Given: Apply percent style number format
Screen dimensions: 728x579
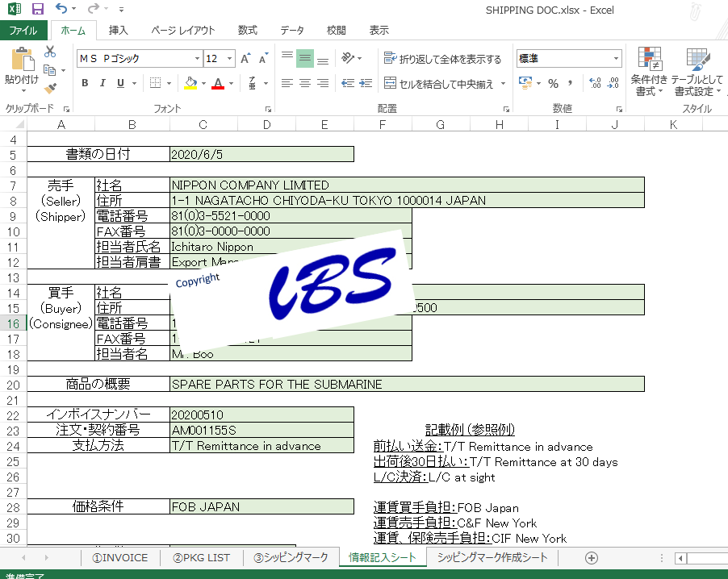Looking at the screenshot, I should [553, 84].
